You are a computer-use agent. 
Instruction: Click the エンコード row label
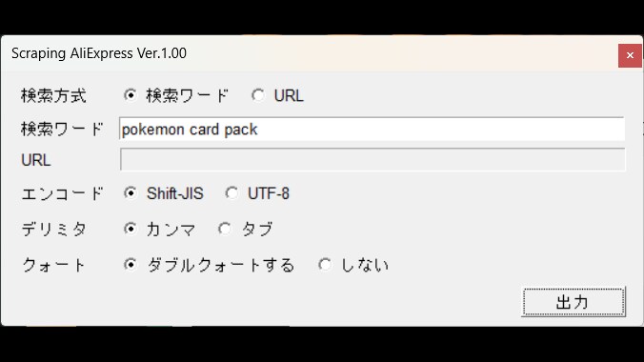point(62,193)
